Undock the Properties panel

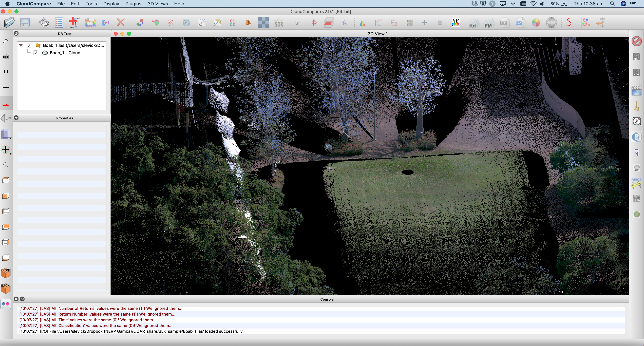(x=16, y=118)
